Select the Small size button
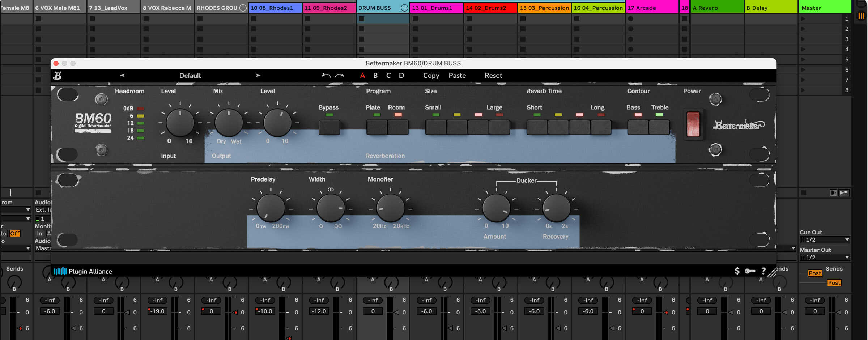868x340 pixels. 435,127
